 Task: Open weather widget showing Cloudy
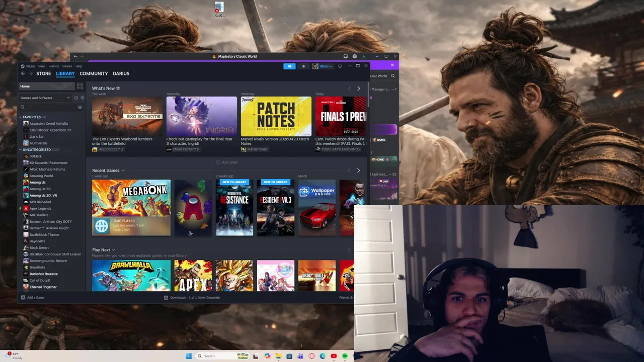(x=13, y=356)
